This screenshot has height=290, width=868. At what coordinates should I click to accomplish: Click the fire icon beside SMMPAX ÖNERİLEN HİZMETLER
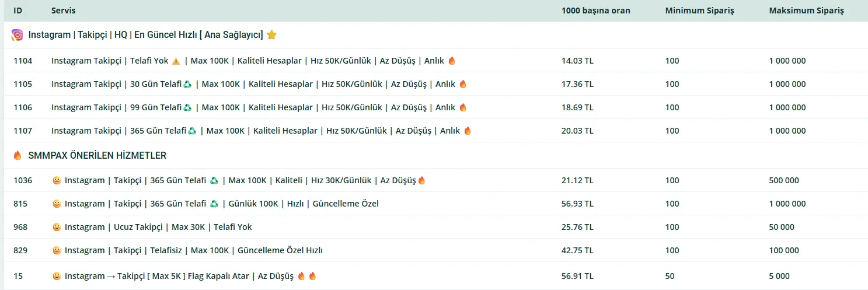18,156
